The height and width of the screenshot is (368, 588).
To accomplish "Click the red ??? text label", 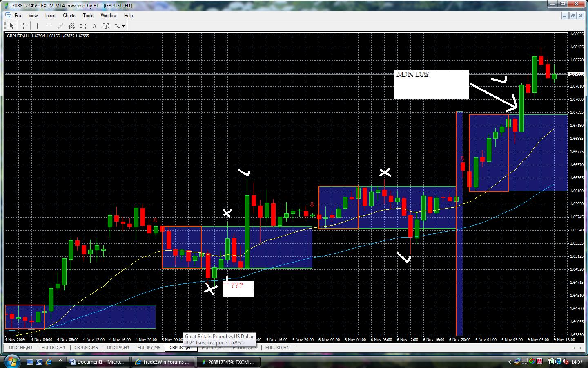I will pos(237,285).
